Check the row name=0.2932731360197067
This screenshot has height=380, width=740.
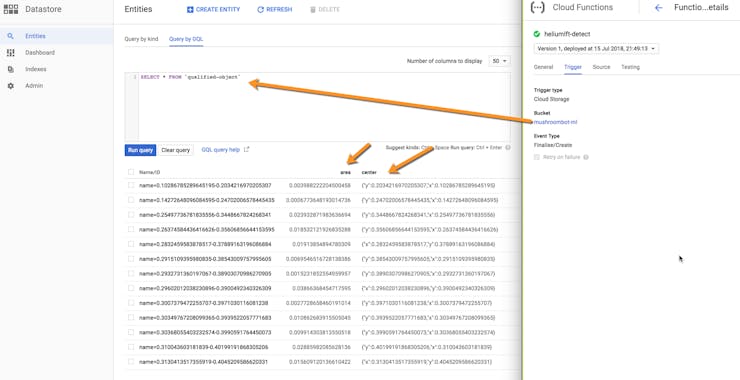pos(131,273)
